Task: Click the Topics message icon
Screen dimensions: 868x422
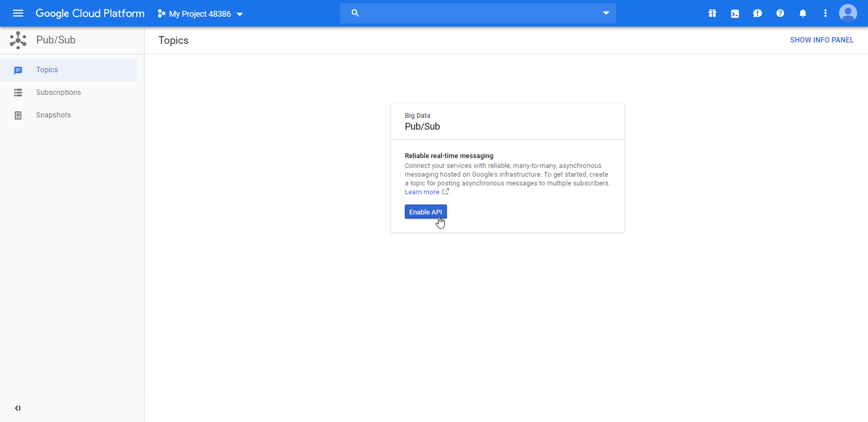Action: (x=18, y=70)
